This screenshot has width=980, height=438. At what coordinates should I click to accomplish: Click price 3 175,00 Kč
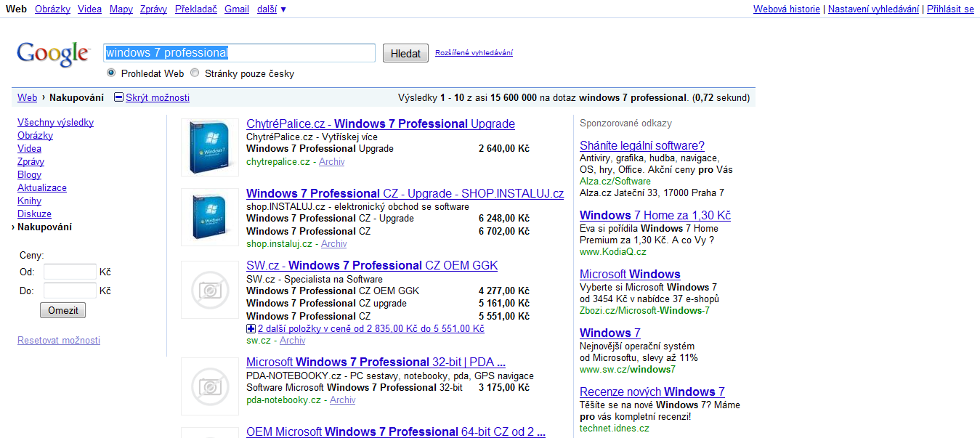click(504, 388)
